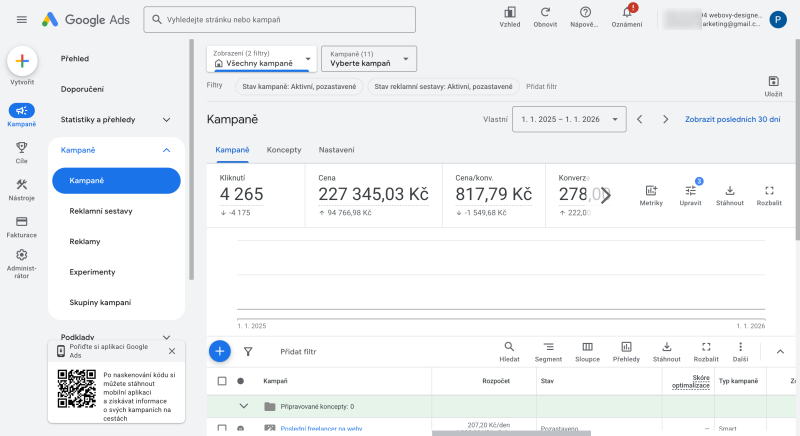Click the table filter funnel icon
Screen dimensions: 800x436
point(248,351)
